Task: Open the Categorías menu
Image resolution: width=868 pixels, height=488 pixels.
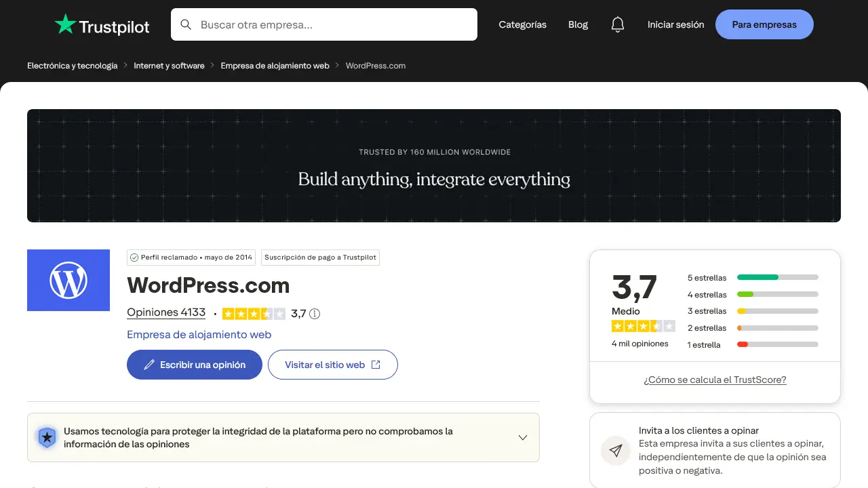Action: pos(522,24)
